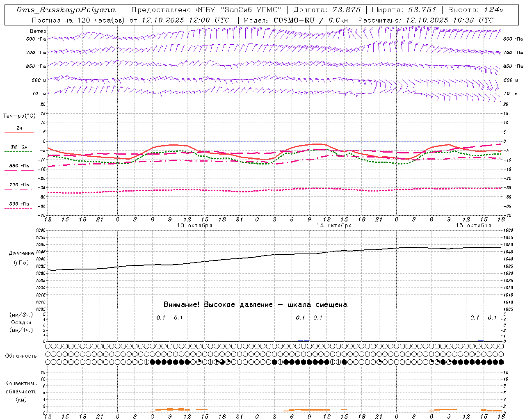Viewport: 525px width, 420px height.
Task: Click the (мм/1ч.) precipitation unit label
Action: (21, 330)
